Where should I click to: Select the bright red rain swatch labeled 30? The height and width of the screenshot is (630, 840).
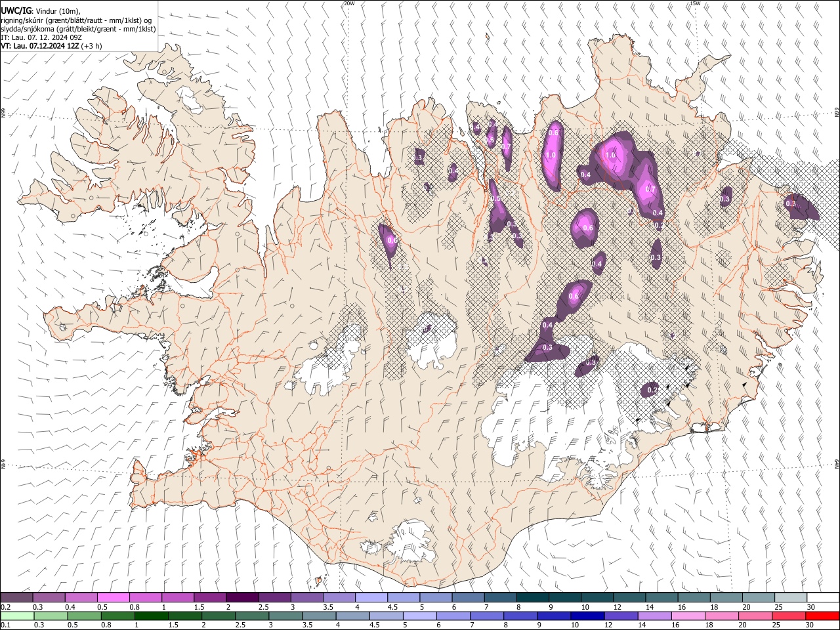(x=823, y=616)
